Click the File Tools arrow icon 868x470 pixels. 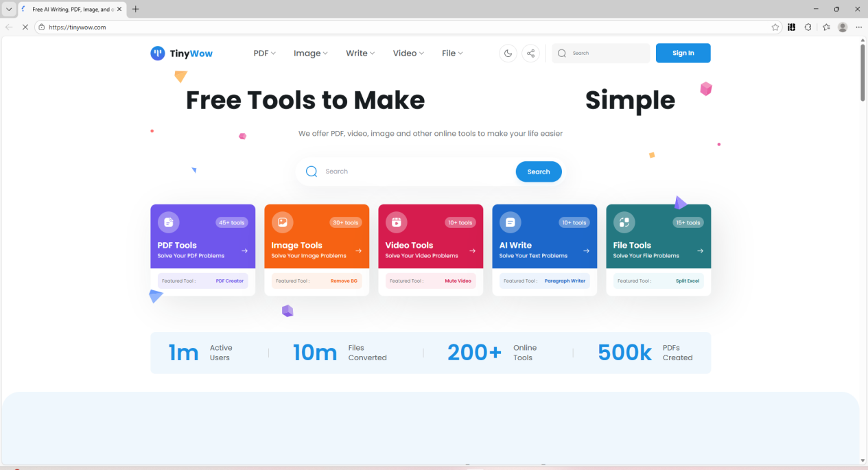pyautogui.click(x=700, y=250)
